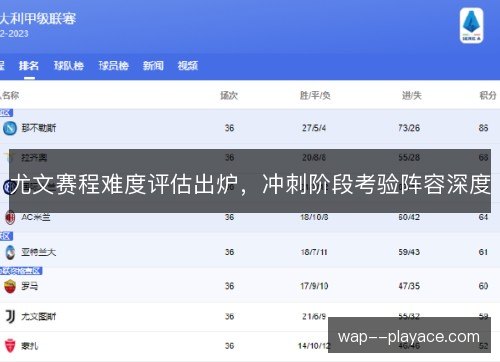
Task: Switch to the 球队榜 tab
Action: pos(69,66)
